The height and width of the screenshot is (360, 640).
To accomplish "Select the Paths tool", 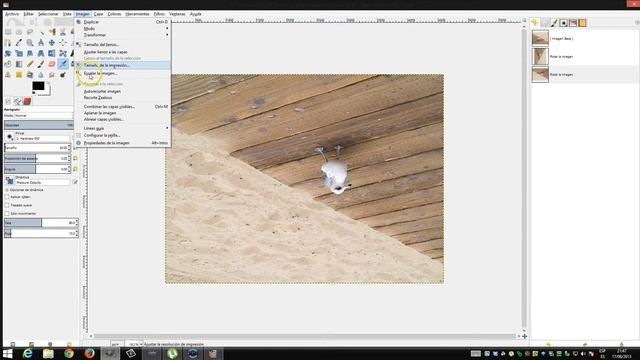I will point(8,42).
